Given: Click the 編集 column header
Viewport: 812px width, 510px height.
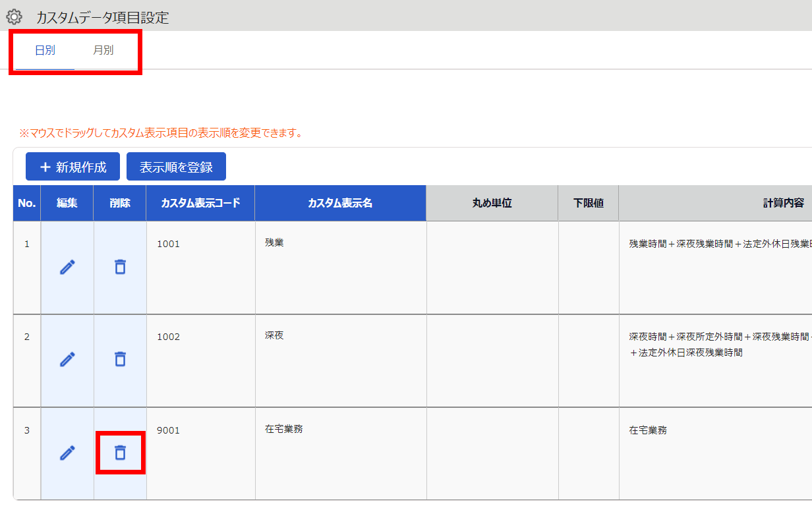Looking at the screenshot, I should 67,203.
